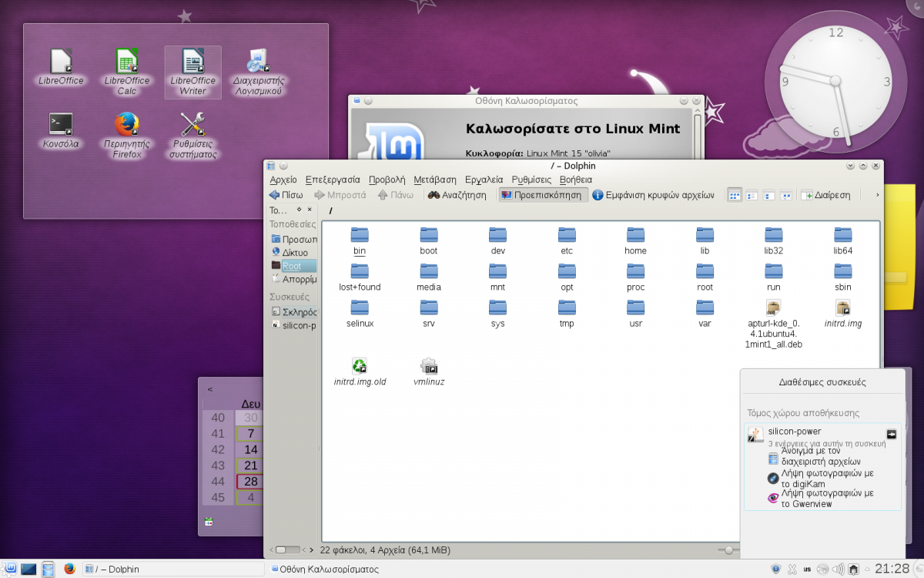
Task: Open Εργαλεία menu
Action: point(484,180)
